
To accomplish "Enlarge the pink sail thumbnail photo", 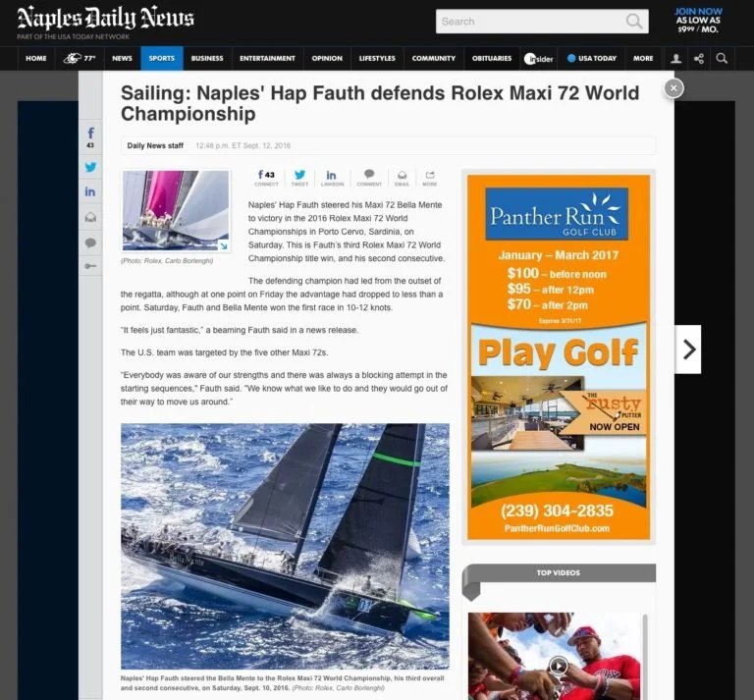I will click(176, 210).
